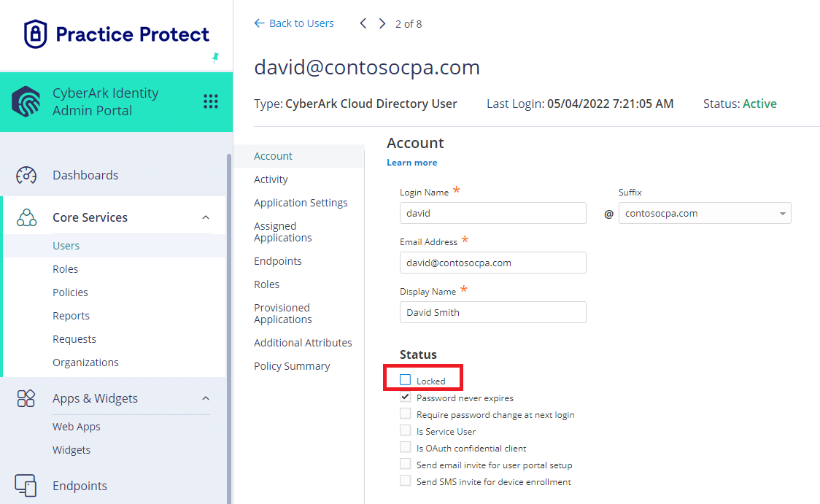Click the green pin icon
Screen dimensions: 820x504
[x=215, y=57]
